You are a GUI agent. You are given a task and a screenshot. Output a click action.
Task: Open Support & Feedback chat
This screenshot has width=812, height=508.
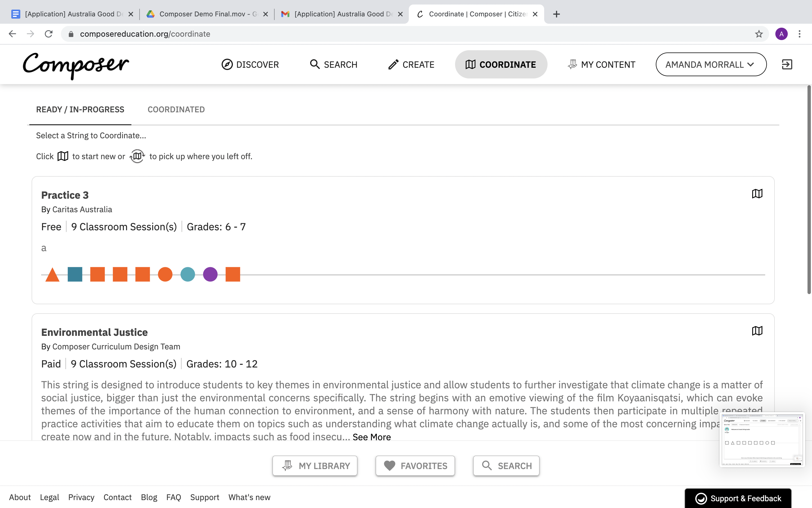[738, 498]
